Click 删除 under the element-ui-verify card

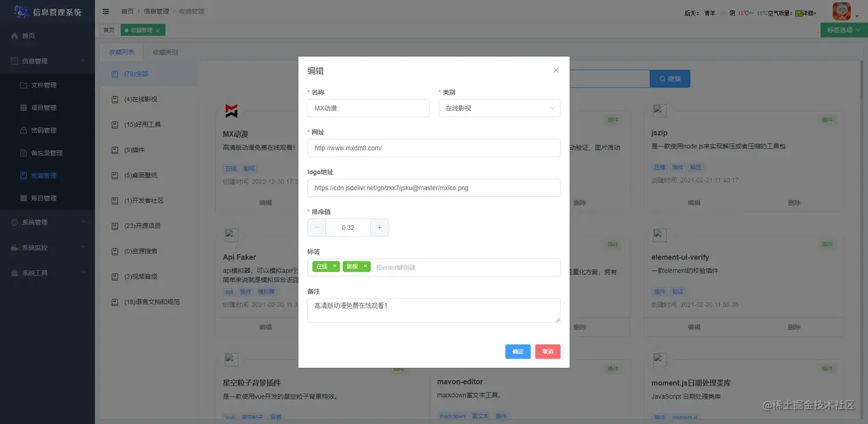point(794,327)
